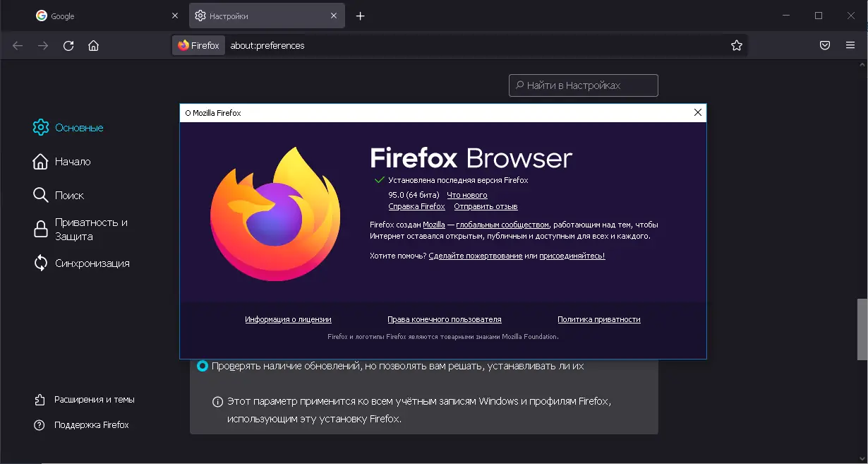The width and height of the screenshot is (868, 464).
Task: Reload the current page
Action: pyautogui.click(x=68, y=45)
